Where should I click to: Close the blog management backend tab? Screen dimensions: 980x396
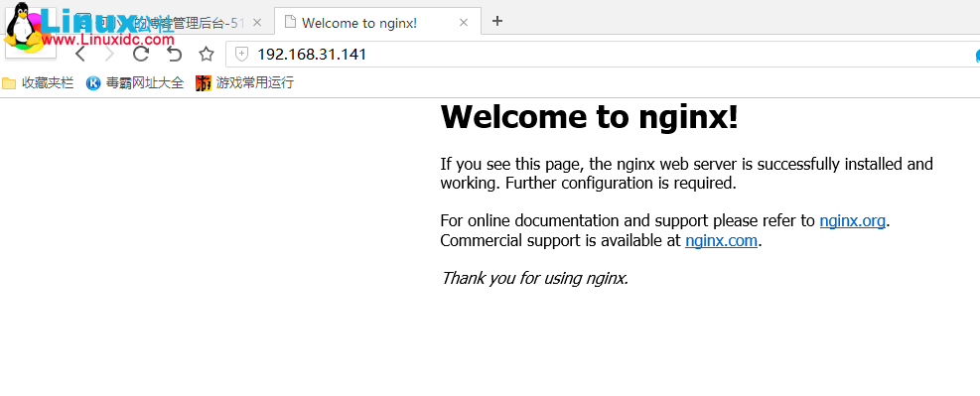257,23
